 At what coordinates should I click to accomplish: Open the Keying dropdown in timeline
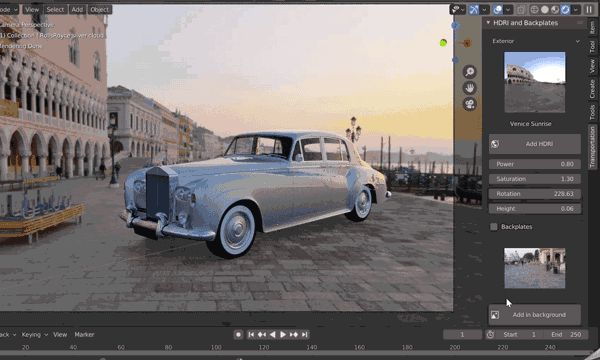(x=34, y=335)
